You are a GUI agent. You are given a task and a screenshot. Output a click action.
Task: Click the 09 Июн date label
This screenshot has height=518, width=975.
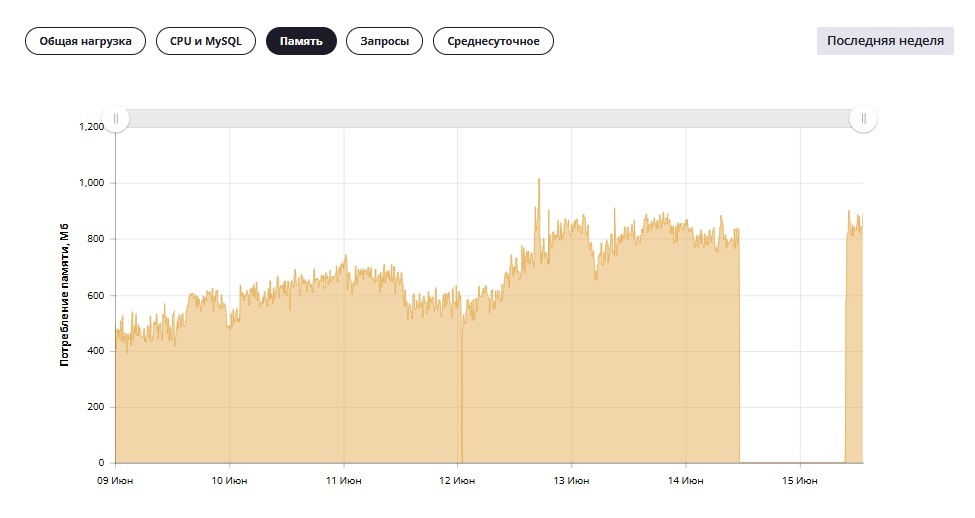click(115, 480)
